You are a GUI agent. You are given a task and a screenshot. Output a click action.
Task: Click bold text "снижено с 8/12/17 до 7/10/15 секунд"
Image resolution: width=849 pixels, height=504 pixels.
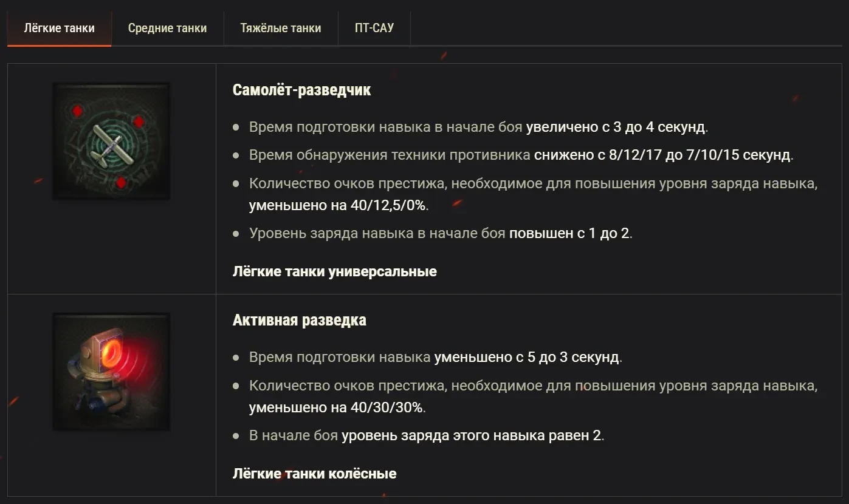[x=662, y=155]
